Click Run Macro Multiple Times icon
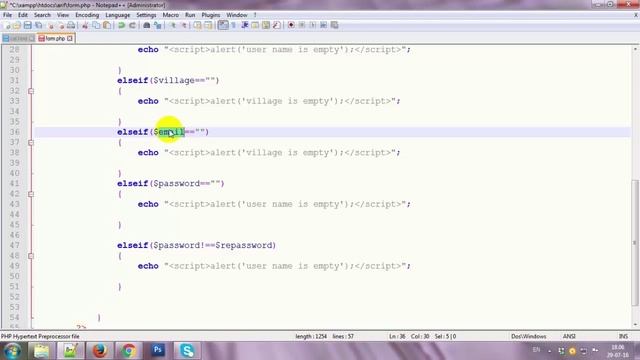Viewport: 640px width, 360px height. [324, 25]
